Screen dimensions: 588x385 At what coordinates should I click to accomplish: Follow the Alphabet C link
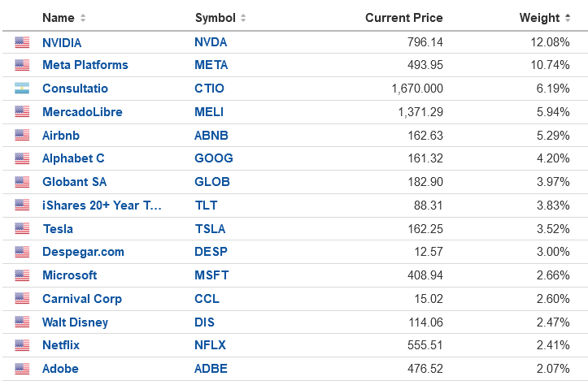tap(73, 158)
